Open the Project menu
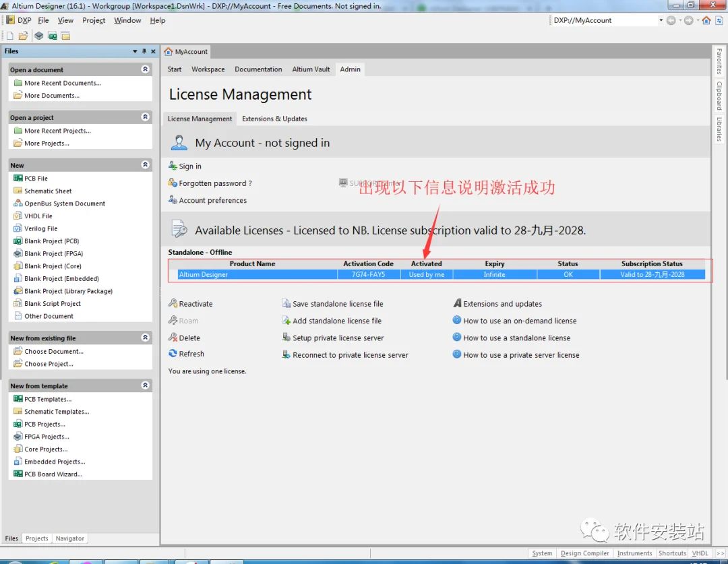Screen dimensions: 728x564 point(94,20)
